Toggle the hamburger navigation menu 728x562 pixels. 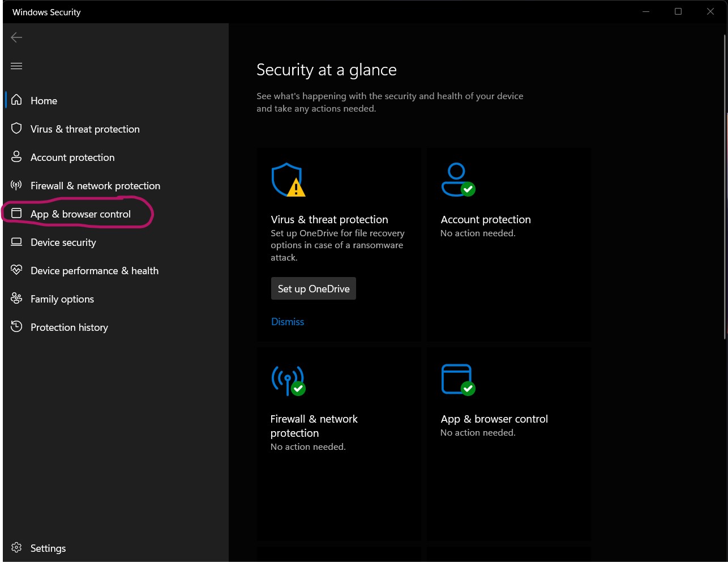16,66
